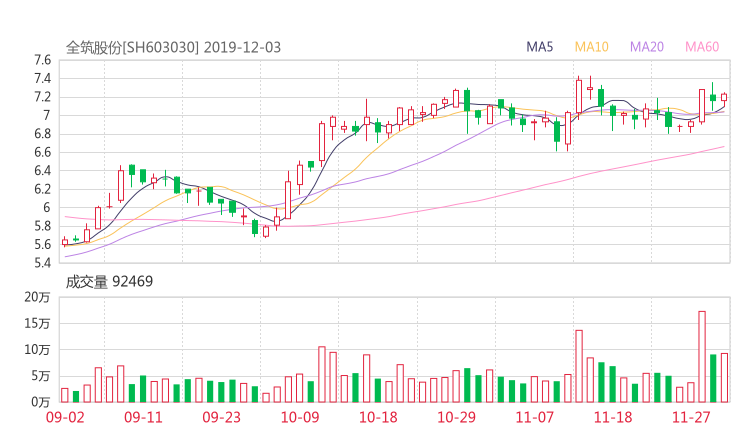Click the first candlestick at 09-02

pyautogui.click(x=65, y=242)
